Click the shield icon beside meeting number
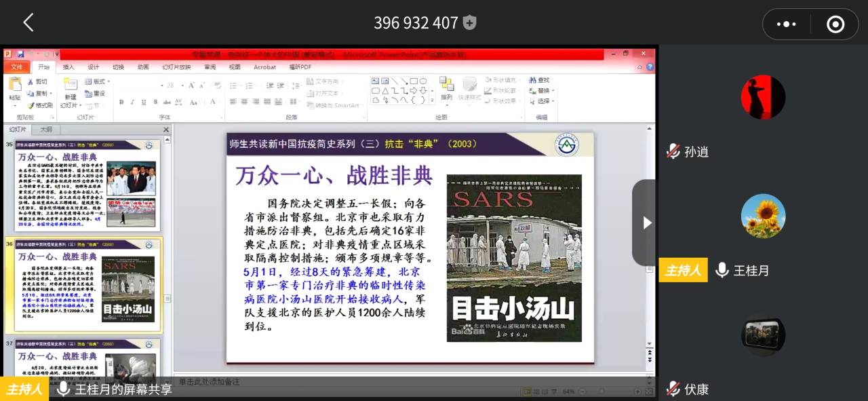 (x=469, y=23)
